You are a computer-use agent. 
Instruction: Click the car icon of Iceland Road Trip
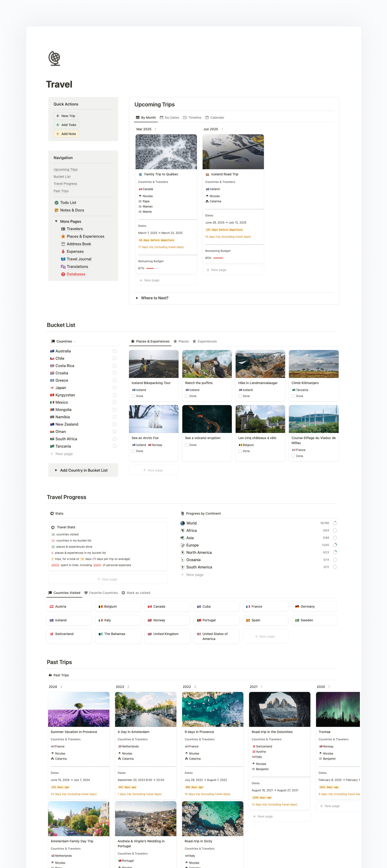coord(207,175)
